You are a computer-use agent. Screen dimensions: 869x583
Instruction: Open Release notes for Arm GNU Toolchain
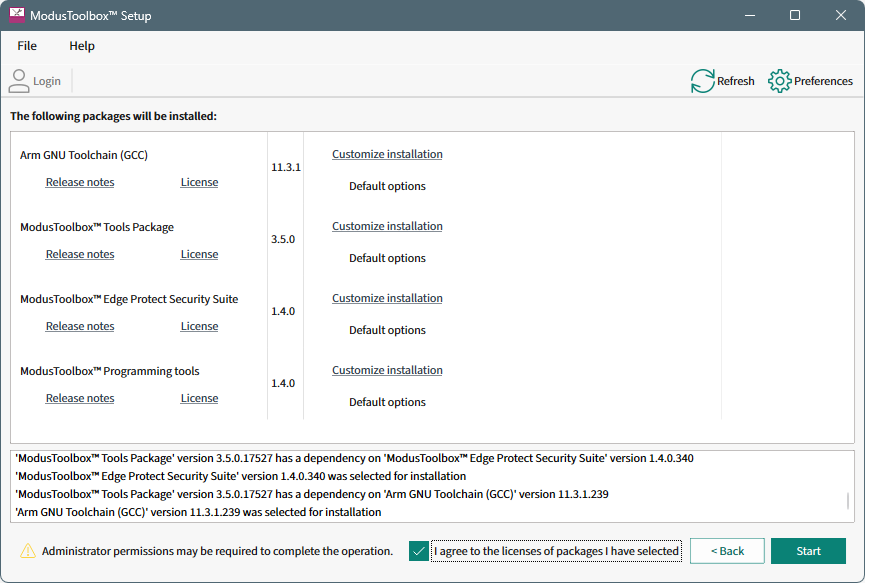[x=80, y=182]
